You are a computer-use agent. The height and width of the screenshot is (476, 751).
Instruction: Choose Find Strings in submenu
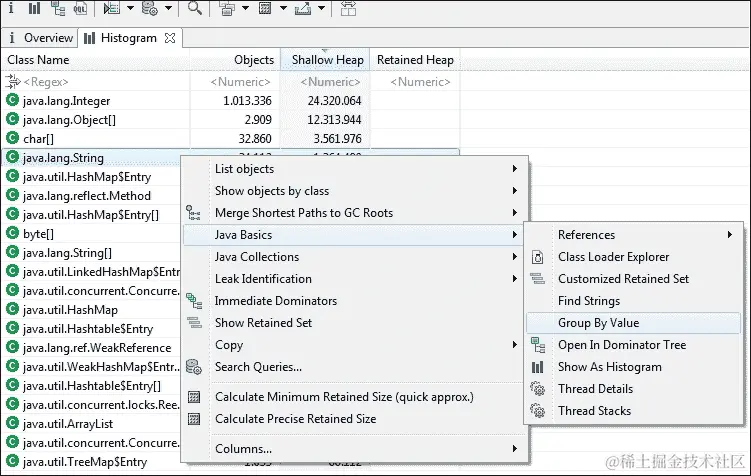pyautogui.click(x=633, y=301)
